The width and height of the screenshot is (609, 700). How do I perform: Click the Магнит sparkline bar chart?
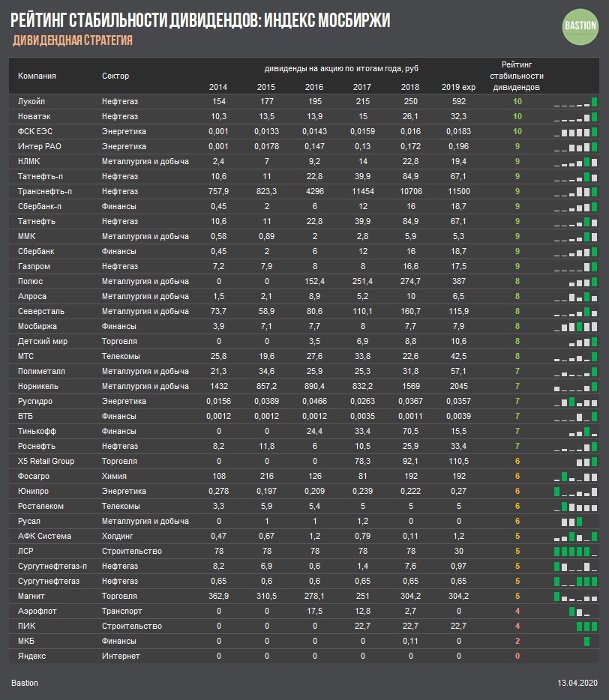click(x=575, y=597)
